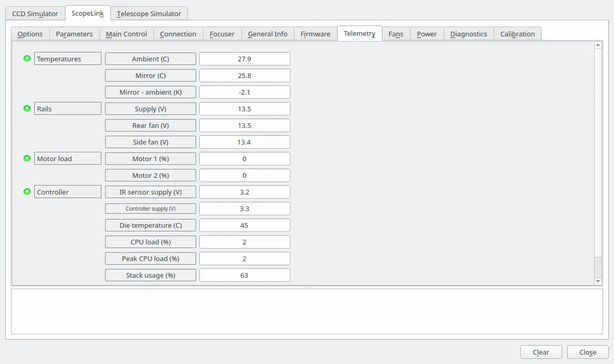This screenshot has height=364, width=614.
Task: Click the Controller supply value 3.3
Action: [245, 209]
